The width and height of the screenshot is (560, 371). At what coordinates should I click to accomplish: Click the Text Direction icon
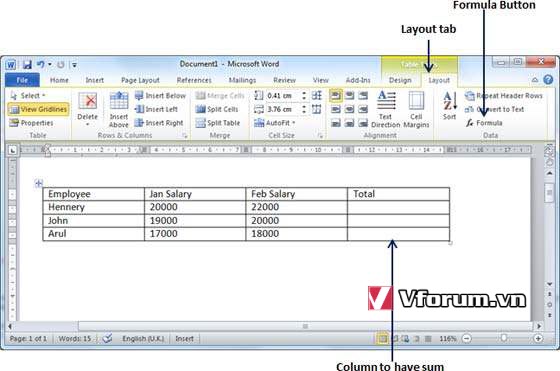385,109
